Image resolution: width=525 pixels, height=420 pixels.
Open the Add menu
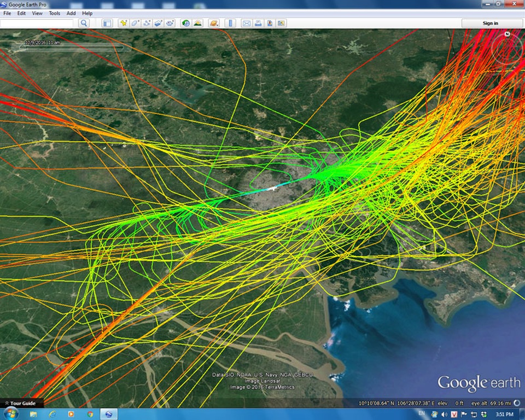click(x=71, y=13)
